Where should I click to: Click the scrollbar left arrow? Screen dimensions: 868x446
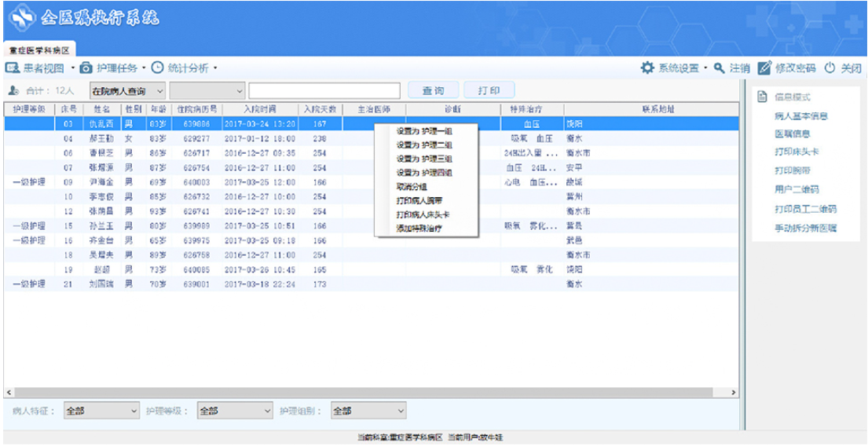(x=9, y=393)
